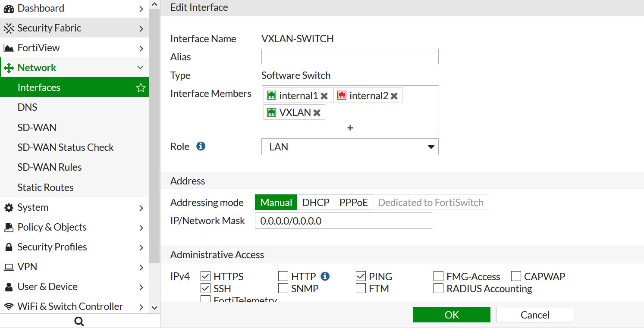Click the Cancel button
The height and width of the screenshot is (328, 644).
[x=535, y=315]
